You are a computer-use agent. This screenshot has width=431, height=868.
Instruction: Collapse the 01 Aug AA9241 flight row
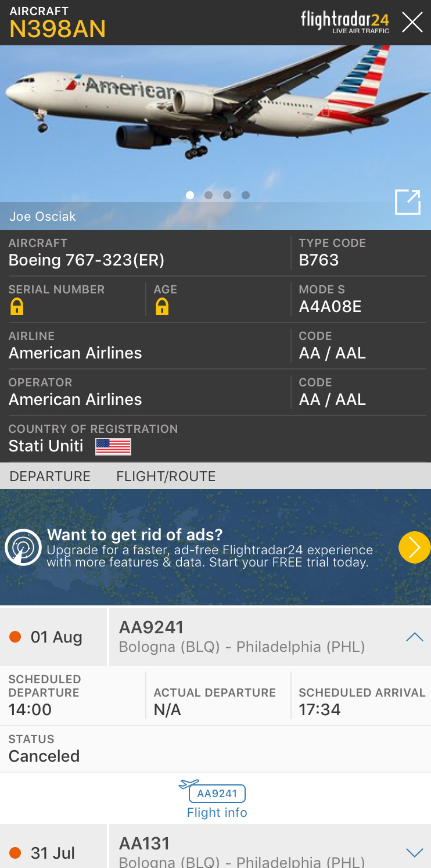click(414, 637)
